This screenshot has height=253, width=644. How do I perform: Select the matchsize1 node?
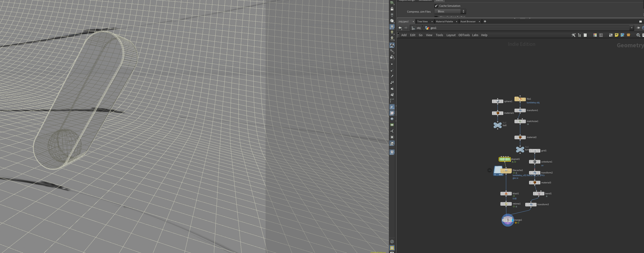[520, 121]
